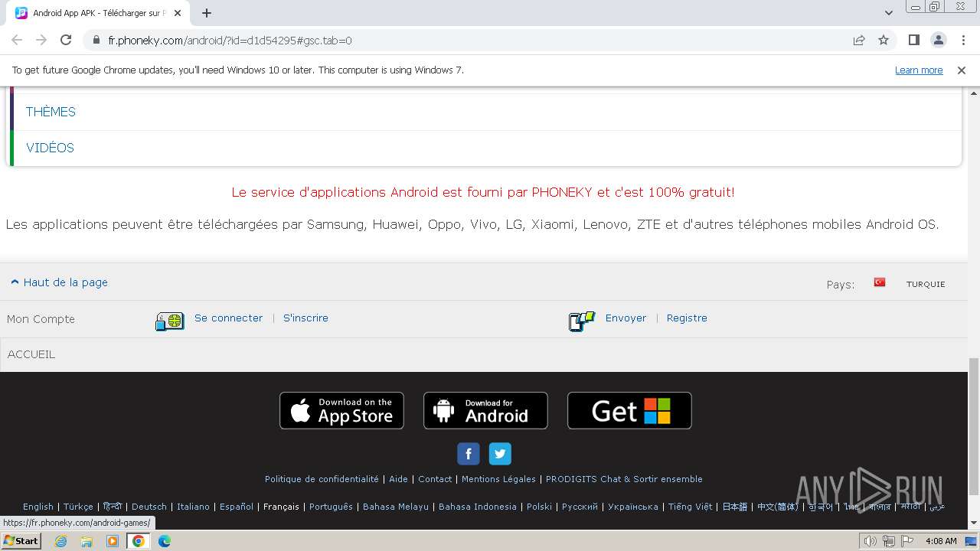Open the Chrome three-dot menu

coord(962,40)
